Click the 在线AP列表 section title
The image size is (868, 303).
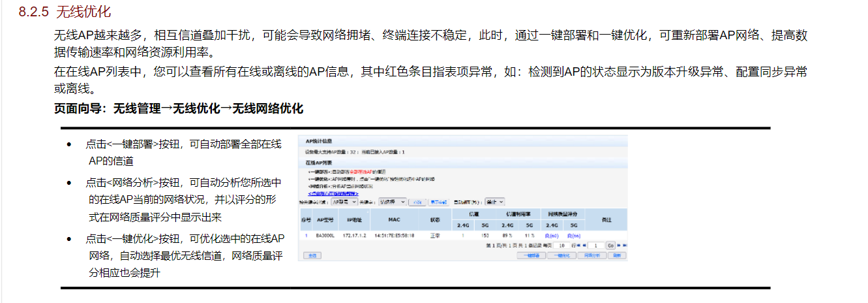click(319, 162)
